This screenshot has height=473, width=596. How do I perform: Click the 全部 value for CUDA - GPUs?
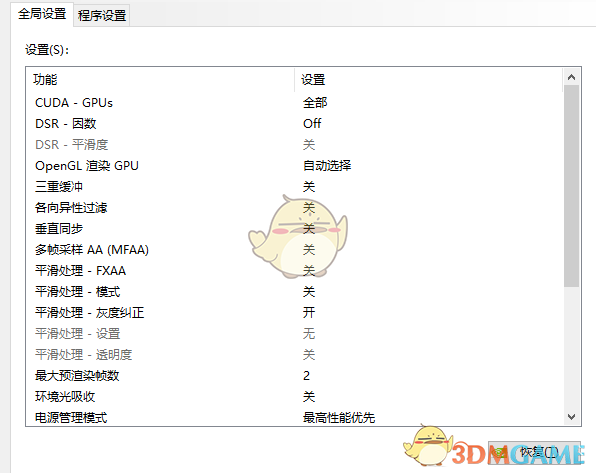click(x=315, y=103)
